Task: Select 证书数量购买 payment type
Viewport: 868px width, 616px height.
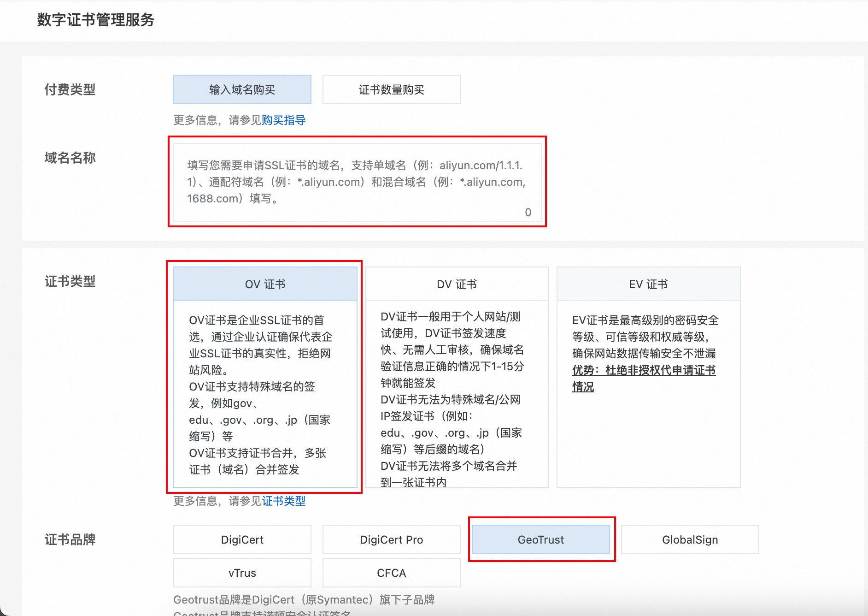Action: (391, 89)
